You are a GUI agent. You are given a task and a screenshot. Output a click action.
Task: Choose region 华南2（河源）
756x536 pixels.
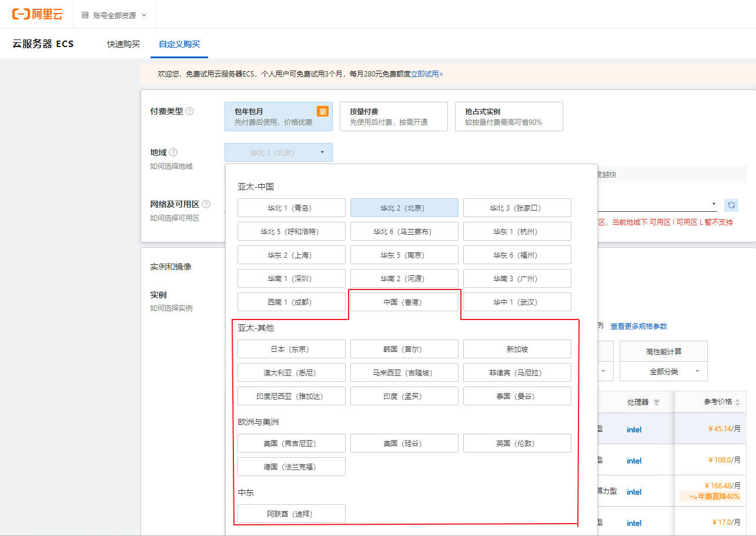tap(404, 278)
